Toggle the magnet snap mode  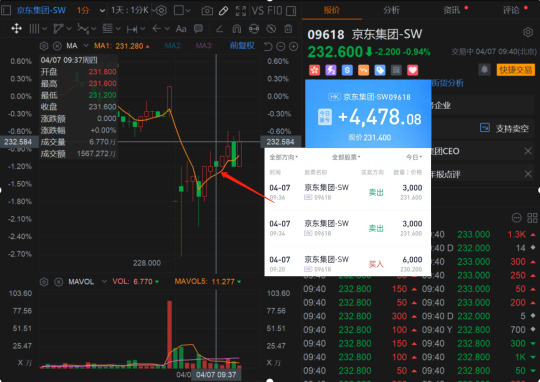[237, 29]
